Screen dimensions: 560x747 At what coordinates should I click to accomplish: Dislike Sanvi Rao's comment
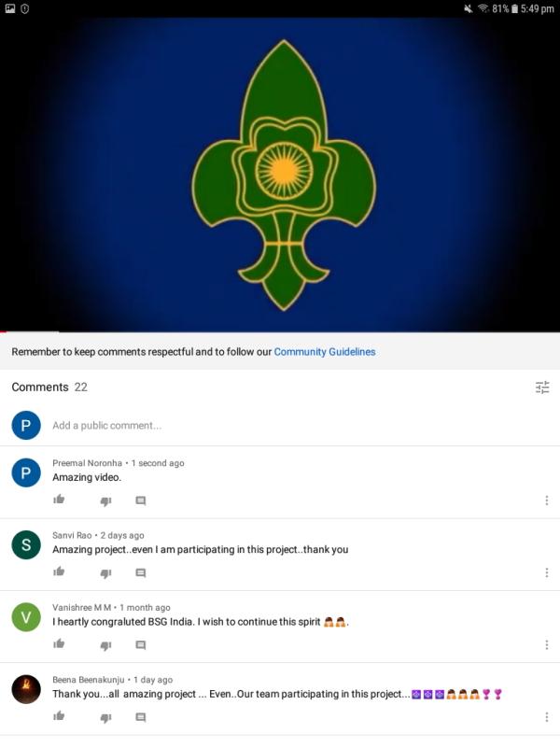[x=105, y=573]
